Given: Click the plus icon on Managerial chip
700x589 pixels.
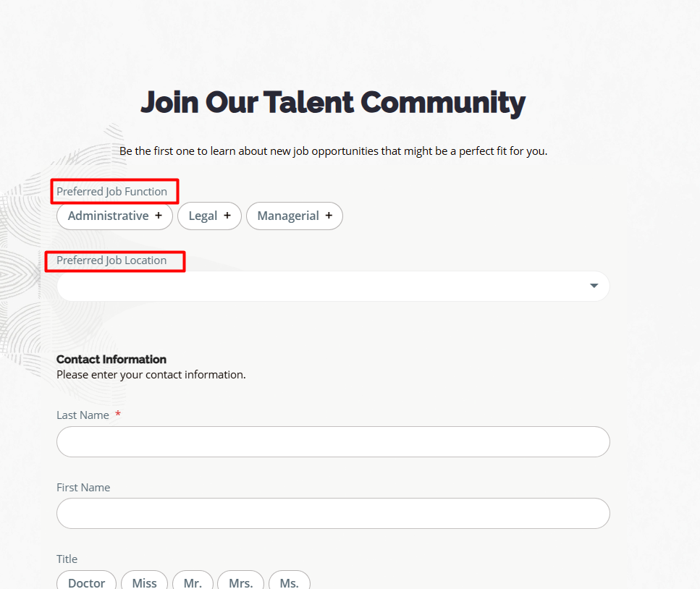Looking at the screenshot, I should coord(329,216).
